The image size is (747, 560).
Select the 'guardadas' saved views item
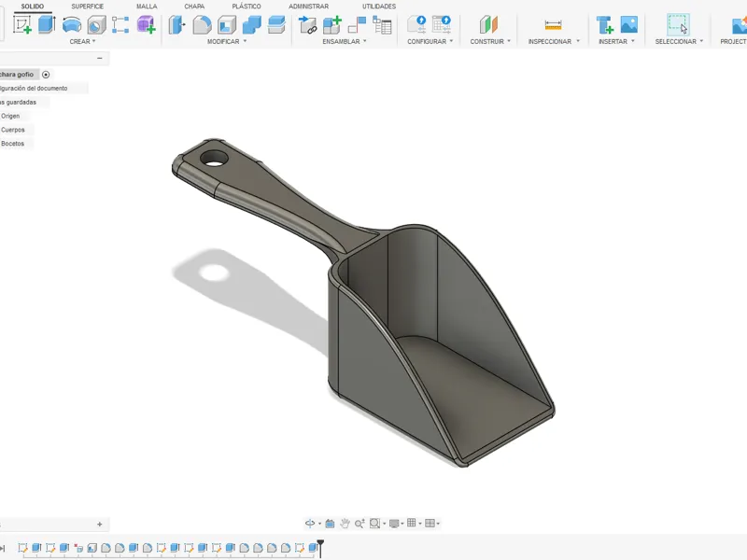click(18, 102)
